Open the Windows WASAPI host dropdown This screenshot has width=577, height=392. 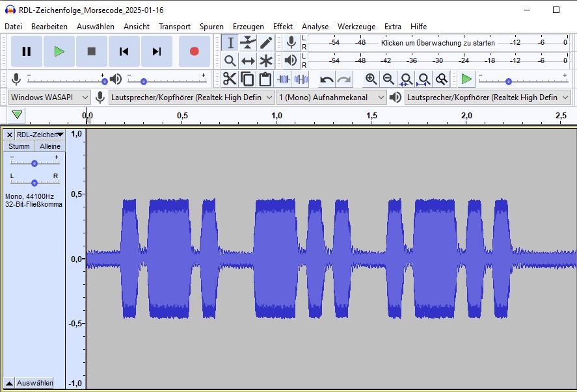(49, 97)
